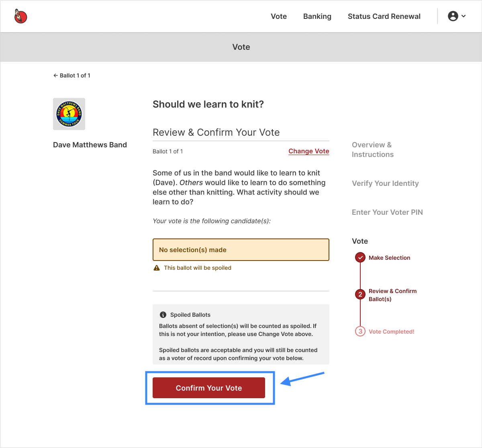The width and height of the screenshot is (482, 448).
Task: Open the user account profile icon
Action: coord(453,16)
